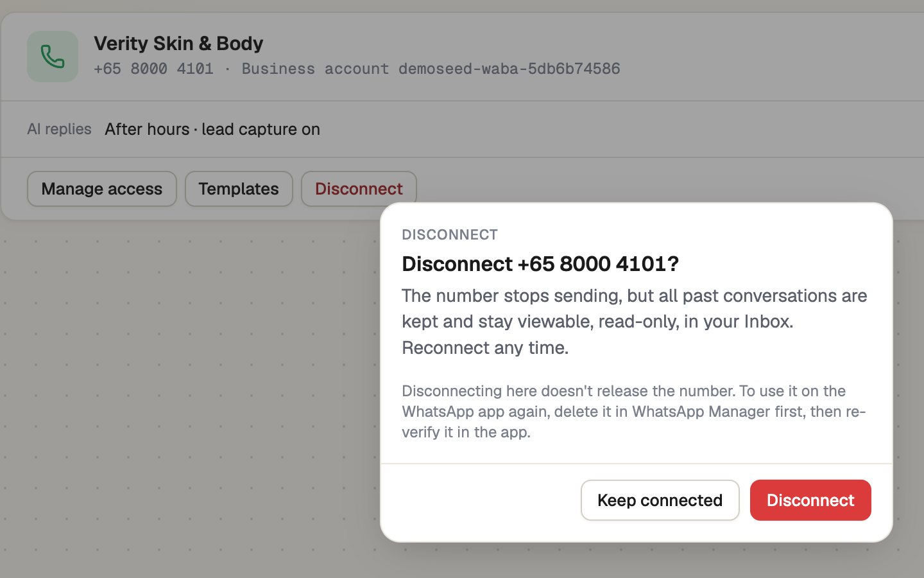Click the 'AI replies' label
Screen dimensions: 924x578
point(59,129)
